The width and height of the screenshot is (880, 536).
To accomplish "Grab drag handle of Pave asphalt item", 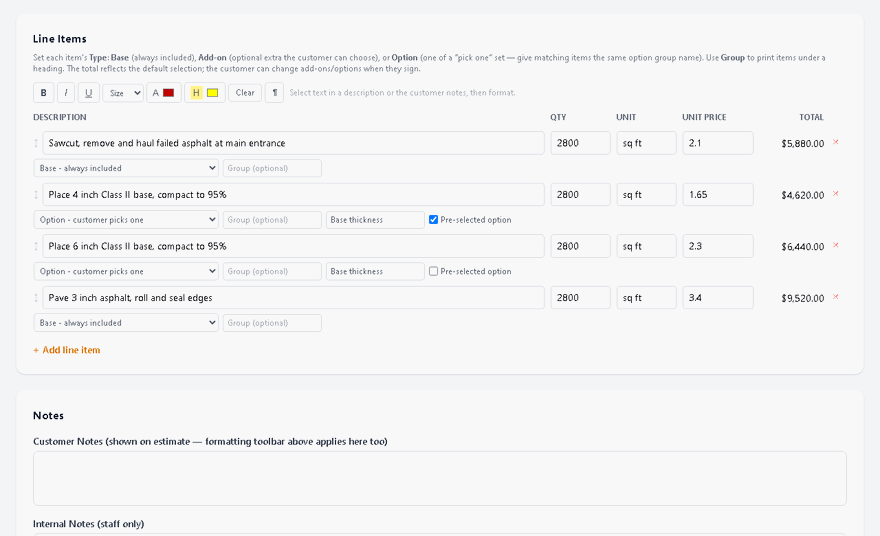I will pos(36,298).
